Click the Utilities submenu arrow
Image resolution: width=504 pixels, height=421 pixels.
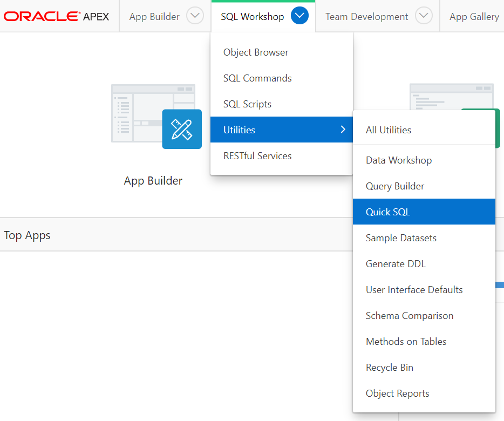click(x=342, y=130)
